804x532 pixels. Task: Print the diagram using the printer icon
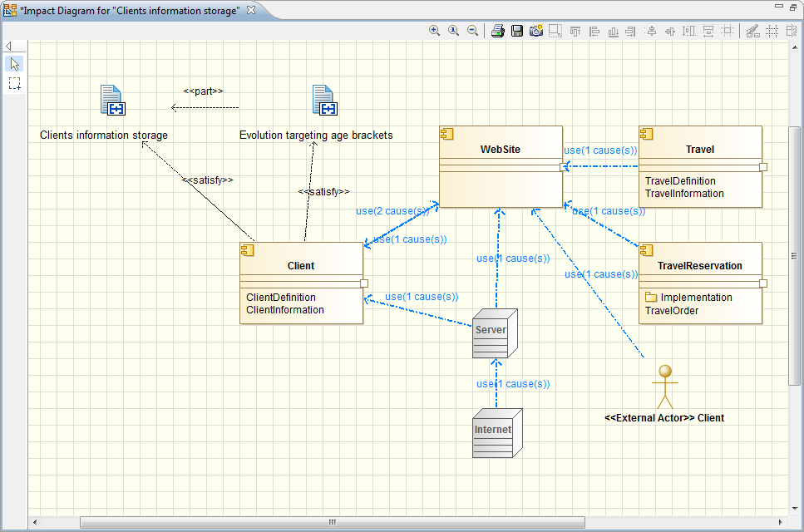(497, 31)
